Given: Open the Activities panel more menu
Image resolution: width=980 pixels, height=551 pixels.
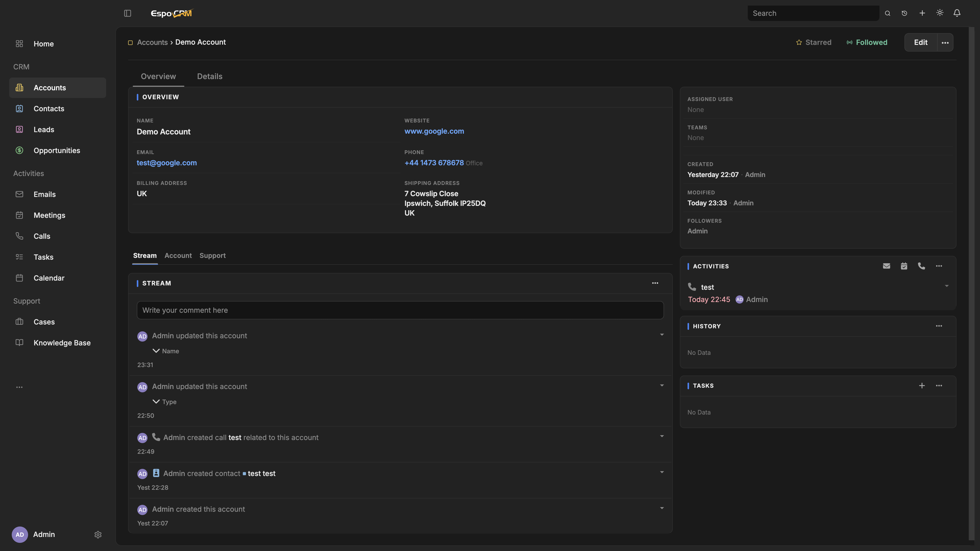Looking at the screenshot, I should coord(939,266).
